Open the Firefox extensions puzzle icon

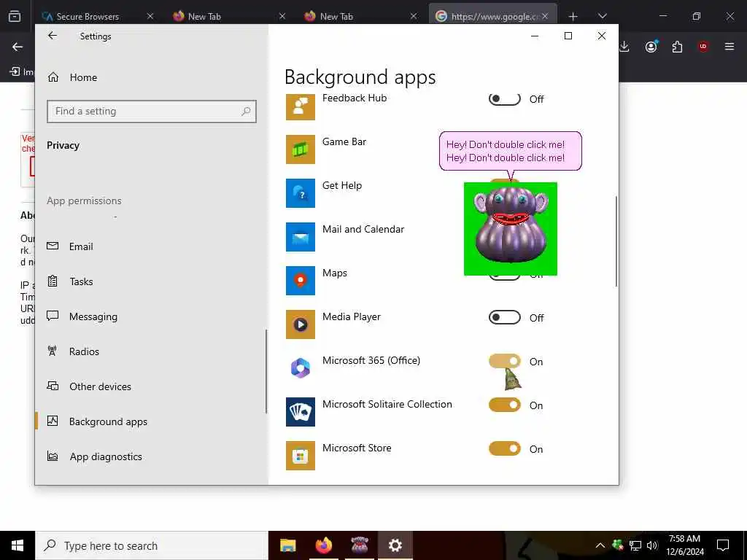tap(677, 47)
